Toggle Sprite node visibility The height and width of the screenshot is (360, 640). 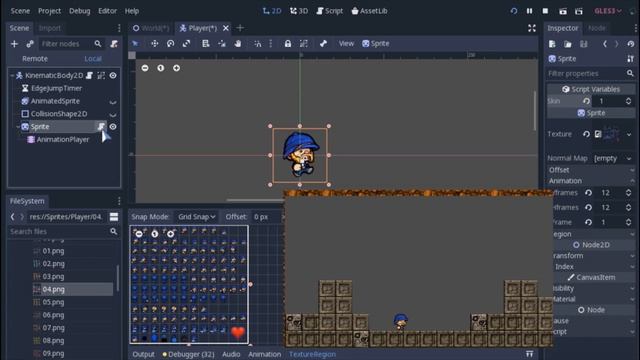pyautogui.click(x=113, y=127)
